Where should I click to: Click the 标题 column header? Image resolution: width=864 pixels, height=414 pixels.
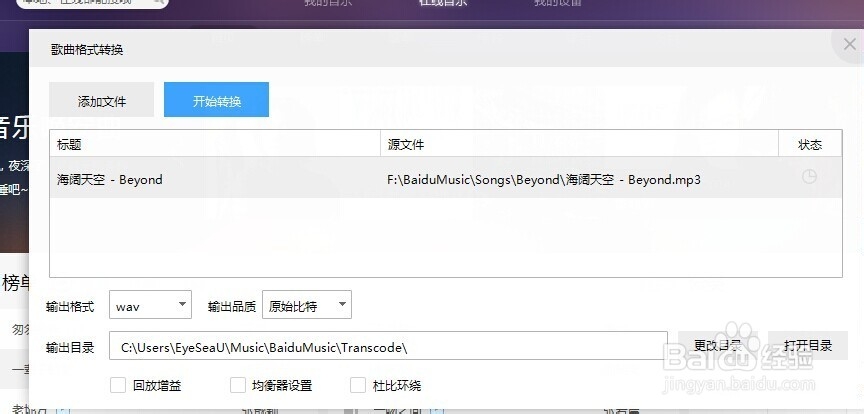(x=215, y=144)
